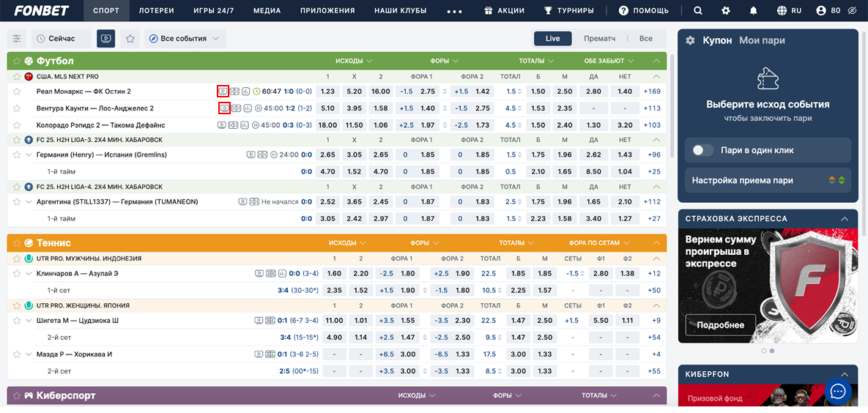
Task: Hide account balance with the eye icon
Action: pos(851,11)
